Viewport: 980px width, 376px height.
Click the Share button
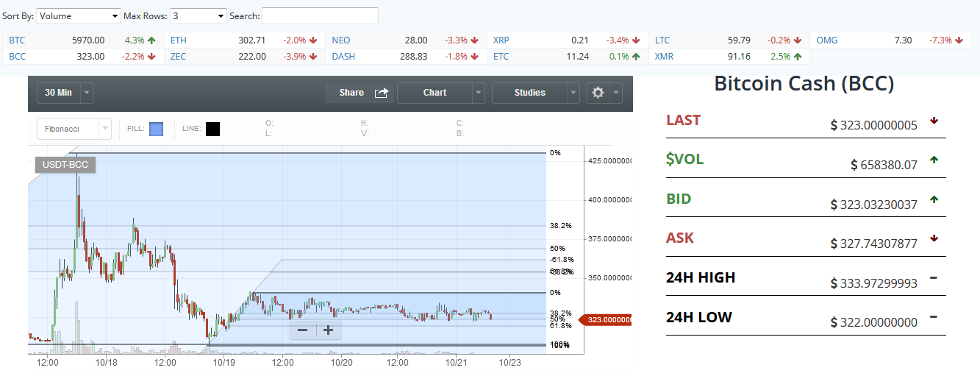pyautogui.click(x=360, y=93)
